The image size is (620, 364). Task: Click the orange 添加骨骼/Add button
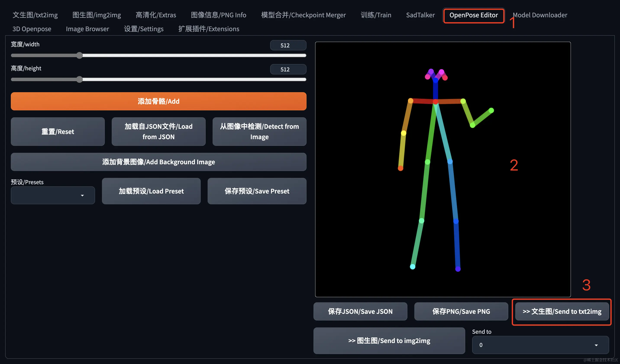click(158, 101)
